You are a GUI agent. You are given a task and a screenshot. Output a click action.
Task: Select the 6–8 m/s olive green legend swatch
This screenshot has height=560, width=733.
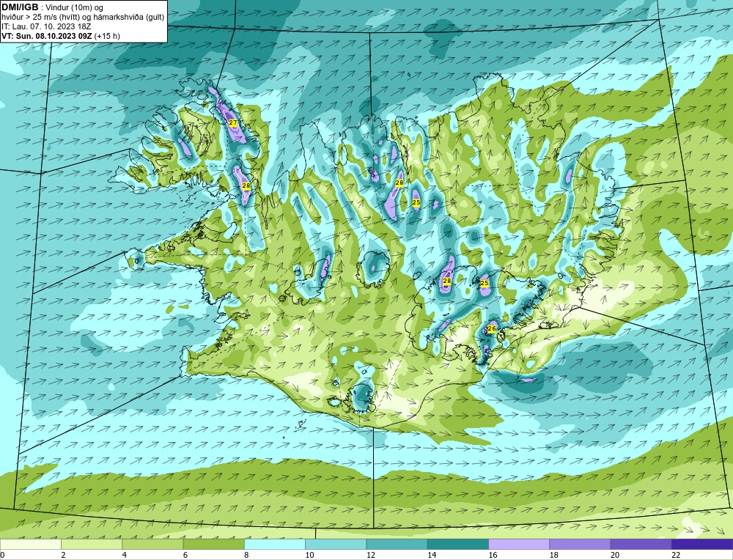[213, 544]
